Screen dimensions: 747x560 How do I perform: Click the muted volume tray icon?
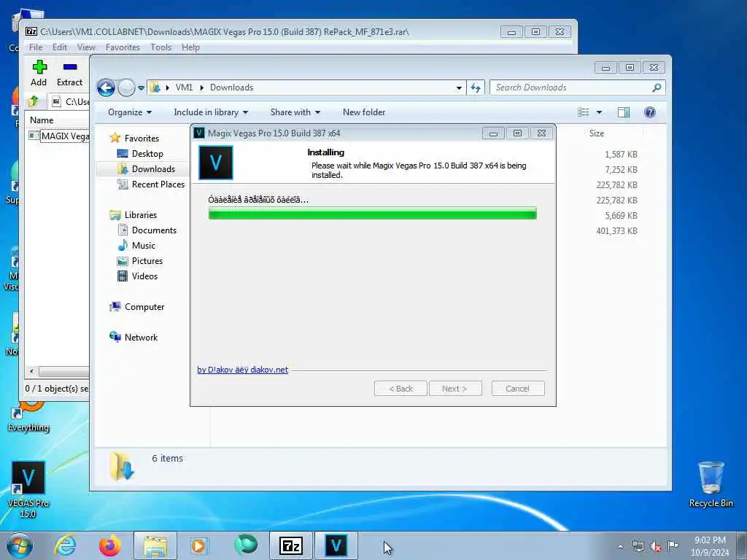point(656,546)
